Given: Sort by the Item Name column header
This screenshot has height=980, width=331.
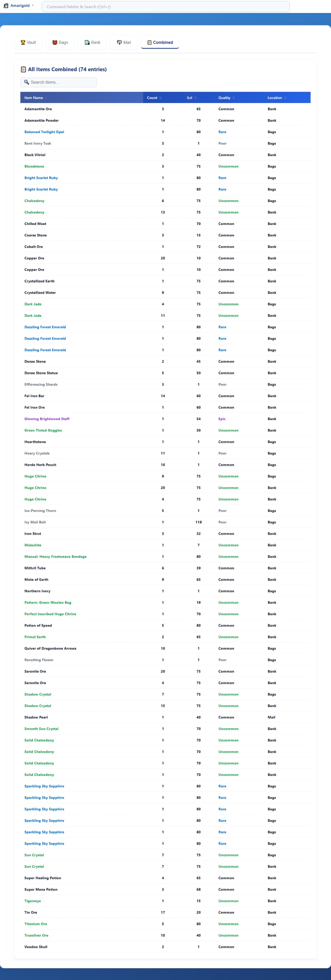Looking at the screenshot, I should coord(33,98).
